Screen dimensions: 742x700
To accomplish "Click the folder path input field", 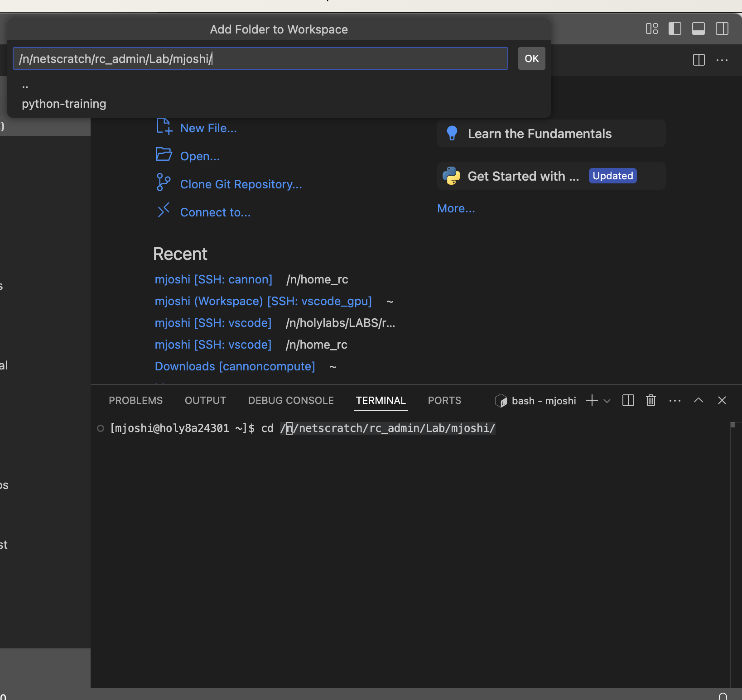I will coord(260,59).
